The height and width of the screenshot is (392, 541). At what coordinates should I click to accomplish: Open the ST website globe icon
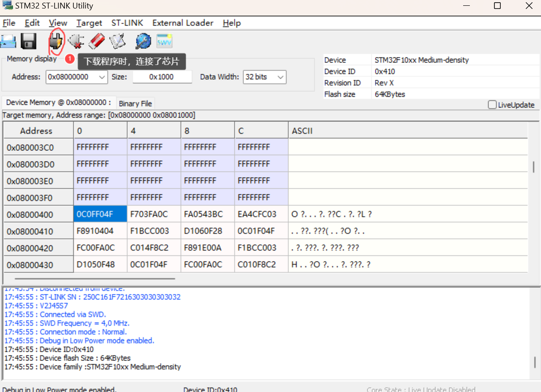143,42
